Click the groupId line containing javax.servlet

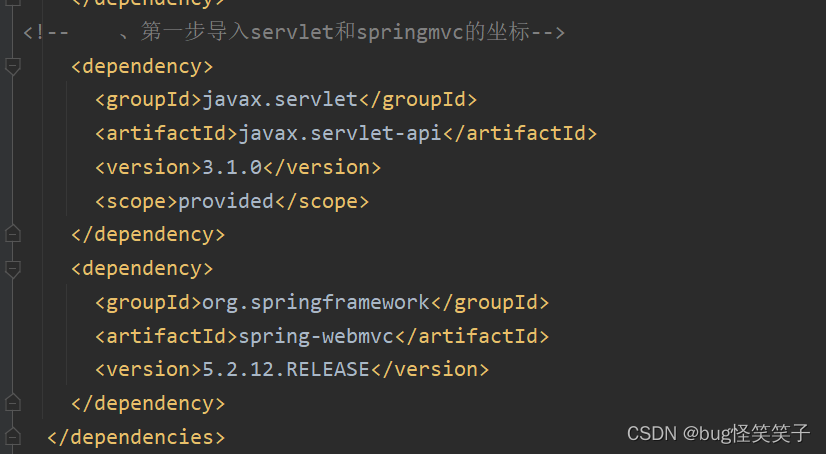[x=286, y=100]
